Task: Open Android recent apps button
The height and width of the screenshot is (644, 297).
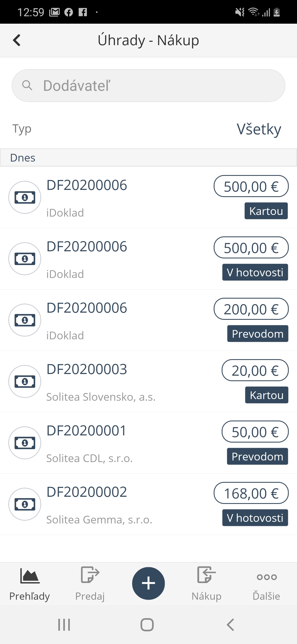Action: 64,624
